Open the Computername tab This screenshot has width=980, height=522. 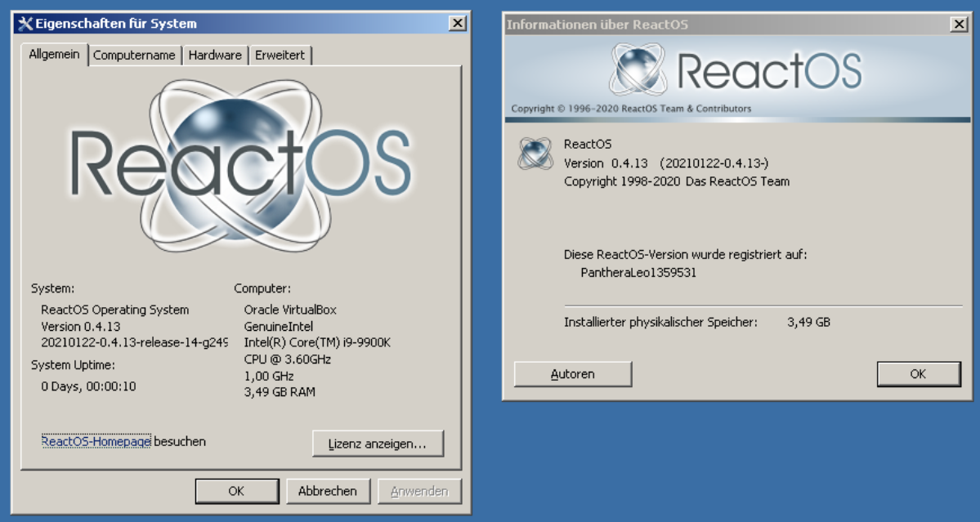[x=134, y=55]
